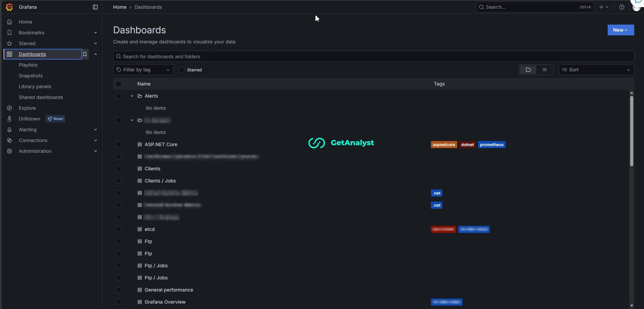
Task: Click the blue New button
Action: (x=620, y=30)
